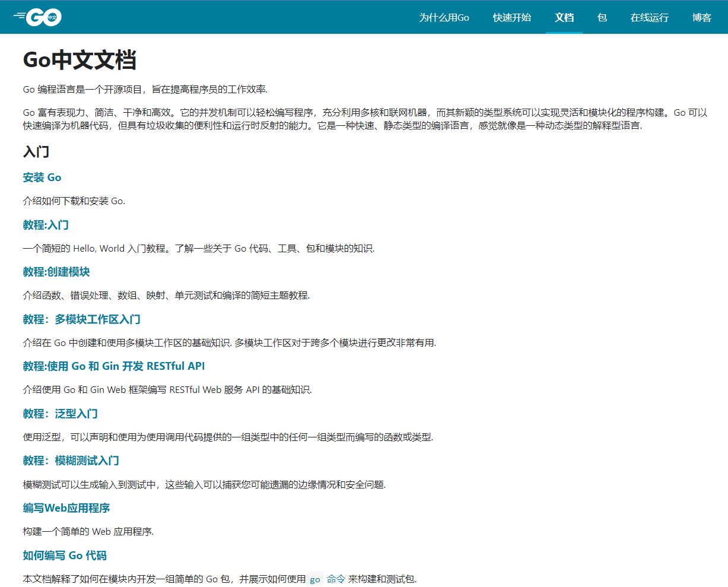Click the paragraph starting Go 富有表现力

tap(365, 119)
